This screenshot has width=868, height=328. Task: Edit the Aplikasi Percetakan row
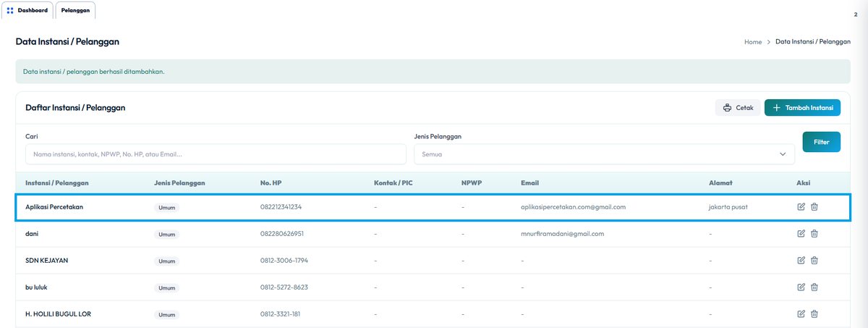coord(801,207)
